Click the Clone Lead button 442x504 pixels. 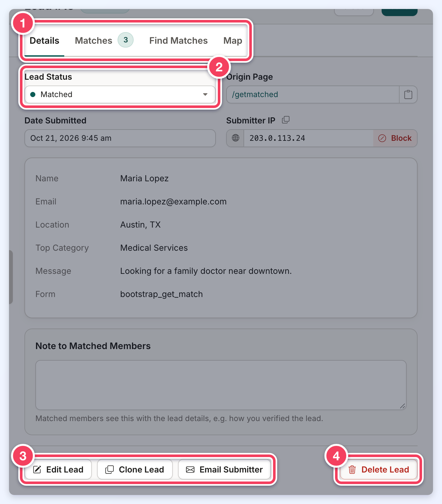tap(135, 470)
